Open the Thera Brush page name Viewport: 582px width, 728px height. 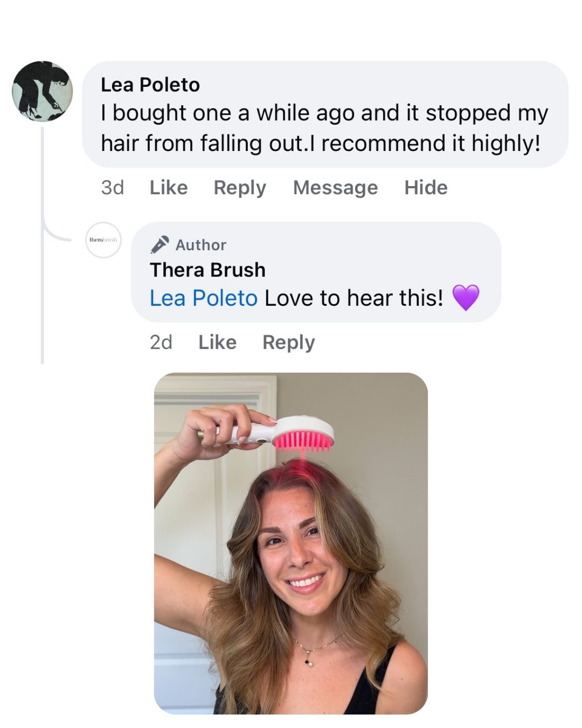click(207, 270)
